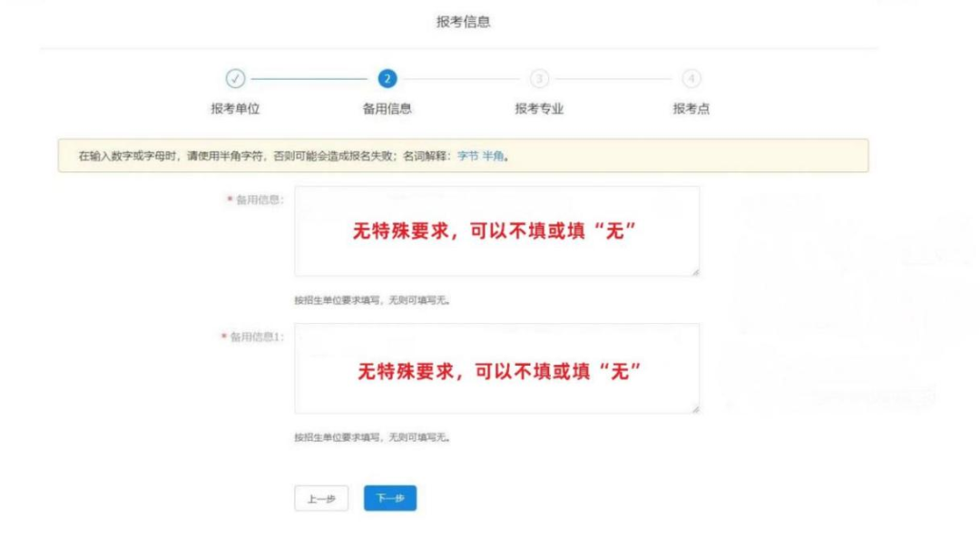The height and width of the screenshot is (538, 980).
Task: Jump to the 报考专业 step label
Action: (x=539, y=109)
